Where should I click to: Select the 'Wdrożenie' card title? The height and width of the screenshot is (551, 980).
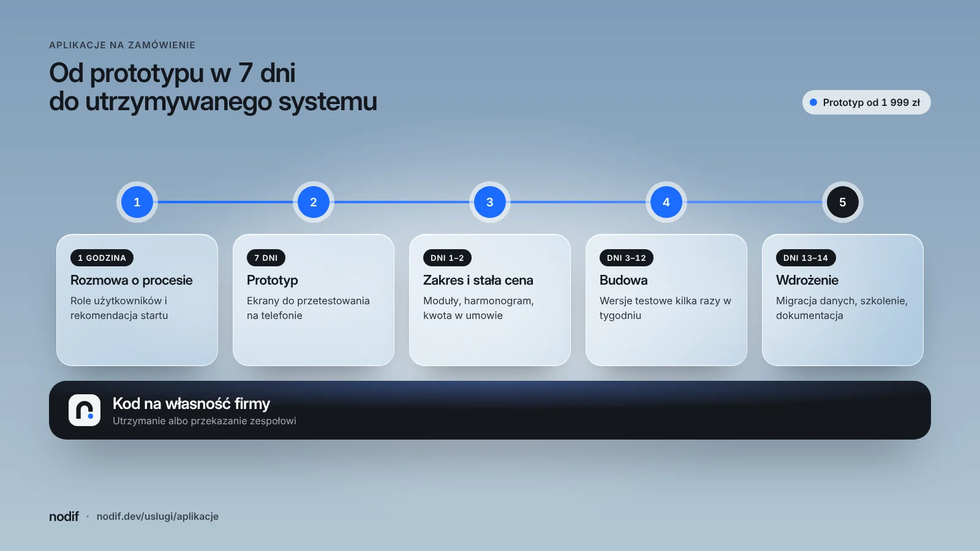(x=807, y=280)
